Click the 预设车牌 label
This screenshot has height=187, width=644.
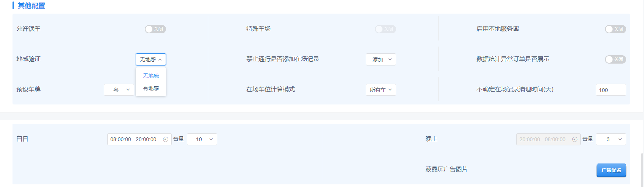pyautogui.click(x=28, y=89)
